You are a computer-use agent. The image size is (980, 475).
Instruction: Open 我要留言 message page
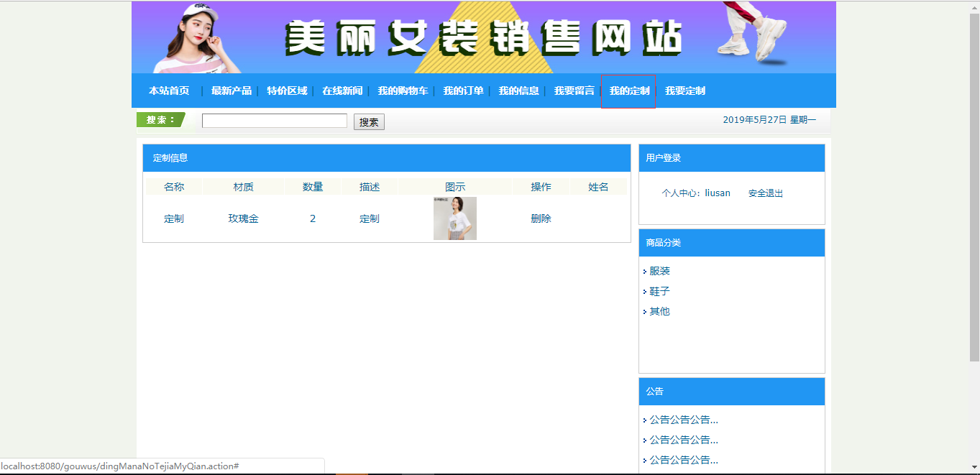[x=574, y=91]
